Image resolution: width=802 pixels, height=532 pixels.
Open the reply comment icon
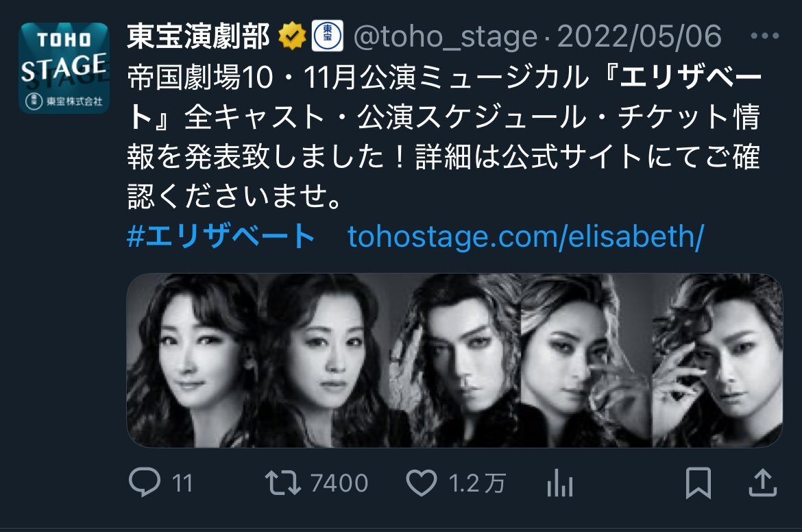(145, 482)
